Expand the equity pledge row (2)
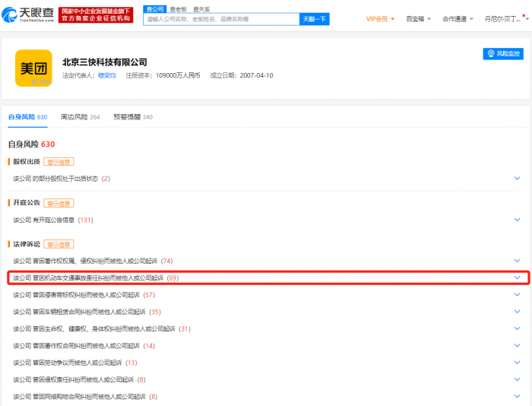The image size is (532, 406). pos(517,178)
